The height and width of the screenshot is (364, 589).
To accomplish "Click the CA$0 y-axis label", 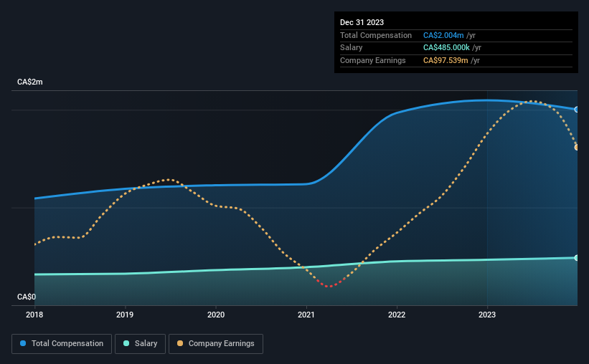I will coord(27,297).
